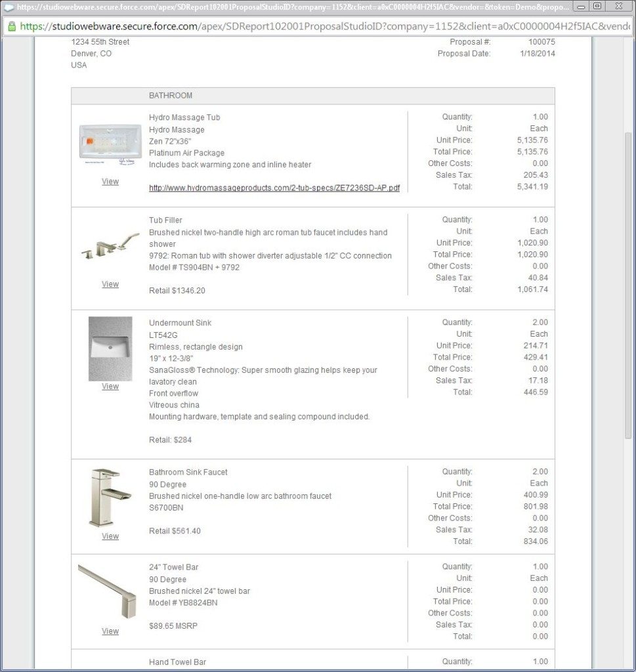Click the Bathroom Sink Faucet total 834.06
The image size is (636, 672).
[536, 541]
